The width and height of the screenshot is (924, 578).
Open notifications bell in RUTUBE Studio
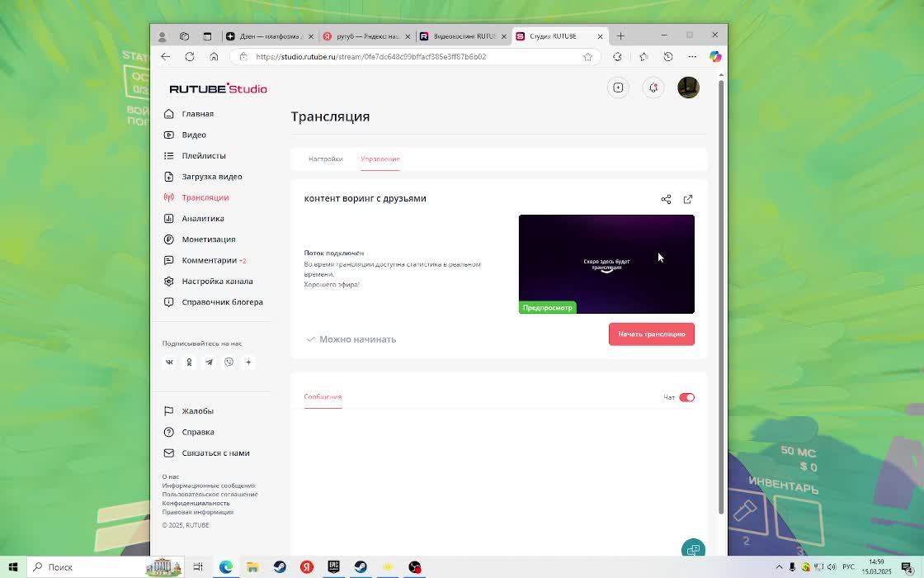coord(653,88)
